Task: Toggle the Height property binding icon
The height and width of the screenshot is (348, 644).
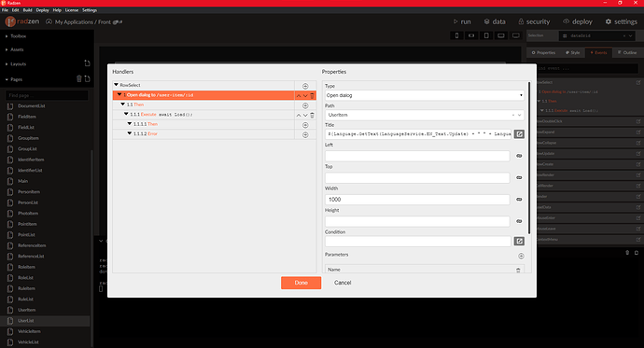Action: point(519,221)
